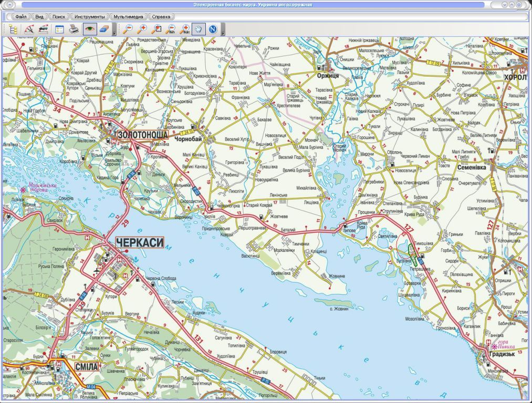
Task: Zoom out with the minus magnifier
Action: click(128, 29)
